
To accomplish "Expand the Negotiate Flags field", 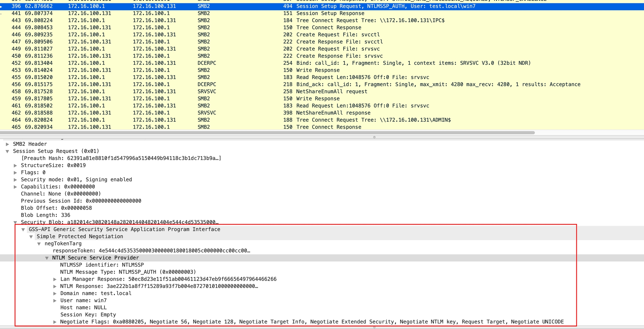I will click(55, 322).
